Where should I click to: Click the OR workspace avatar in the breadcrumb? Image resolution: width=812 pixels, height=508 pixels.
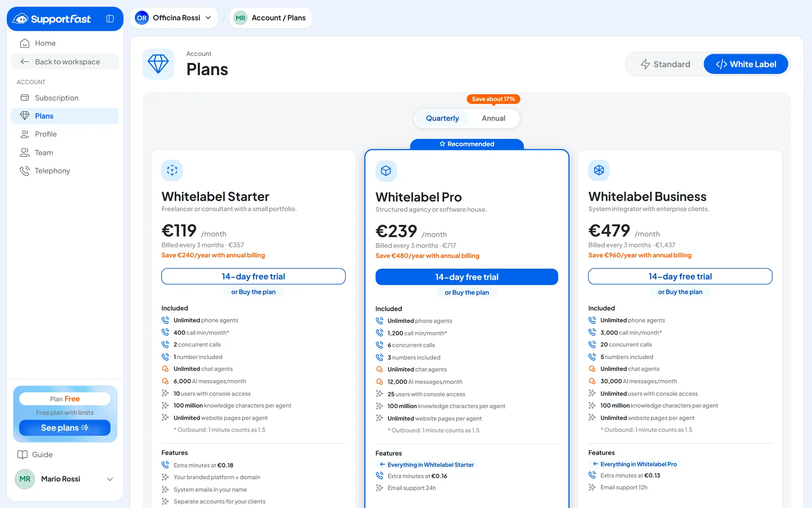coord(142,18)
